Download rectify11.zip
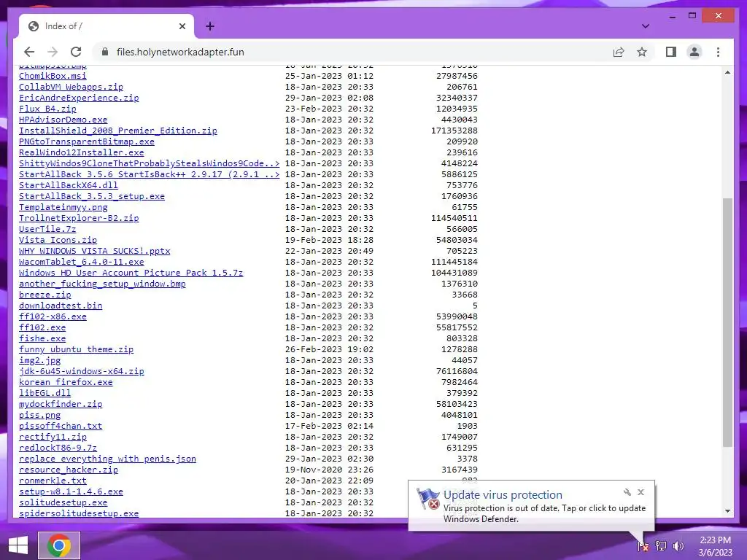Screen dimensions: 747x560 click(x=53, y=437)
